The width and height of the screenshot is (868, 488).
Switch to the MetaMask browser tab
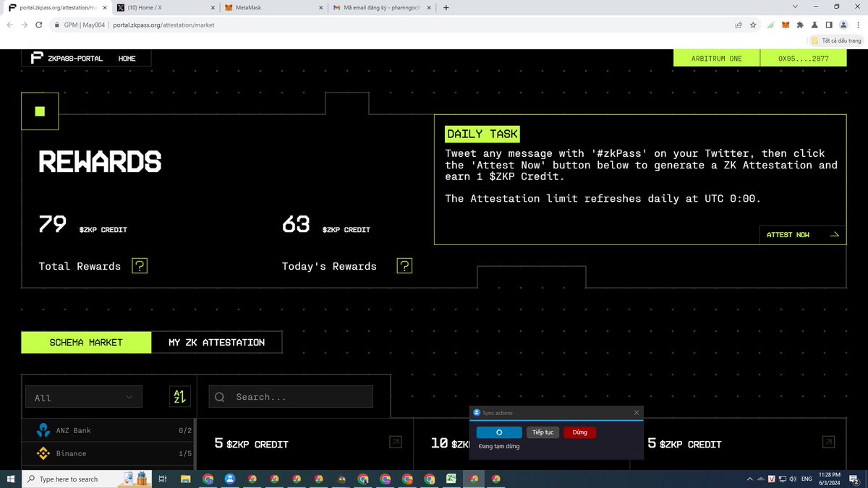(273, 8)
